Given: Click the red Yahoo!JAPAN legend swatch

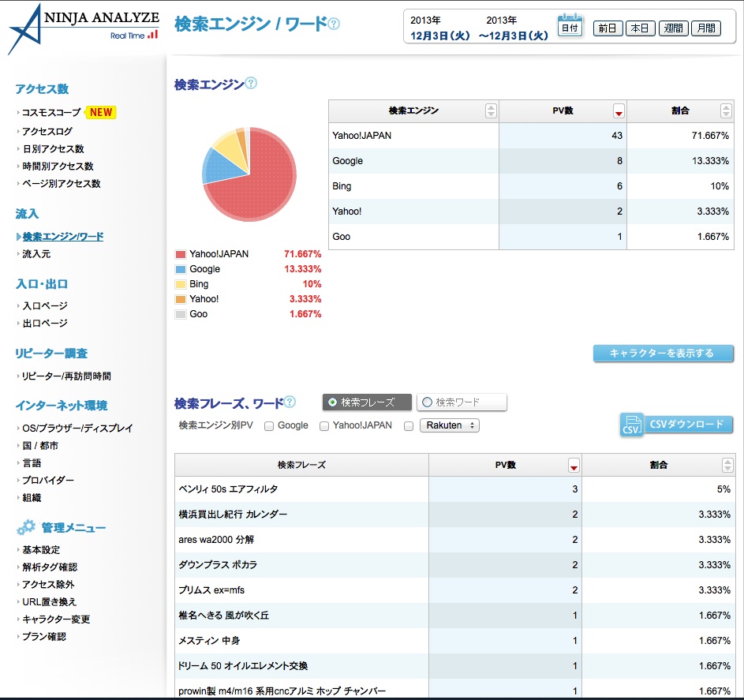Looking at the screenshot, I should [x=181, y=254].
